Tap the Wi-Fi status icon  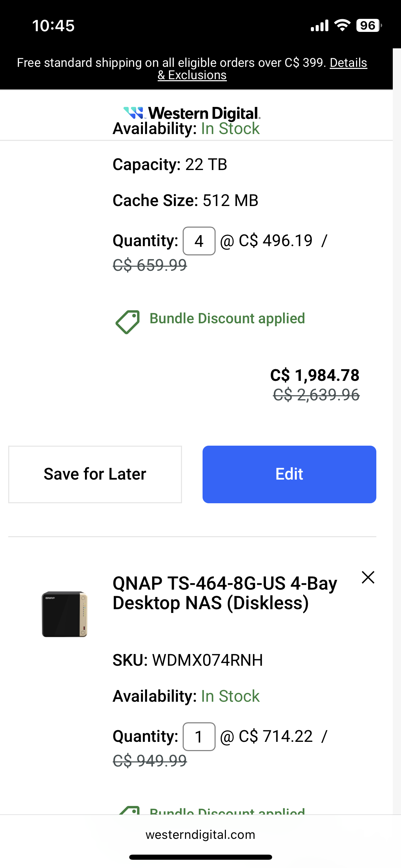[x=342, y=25]
